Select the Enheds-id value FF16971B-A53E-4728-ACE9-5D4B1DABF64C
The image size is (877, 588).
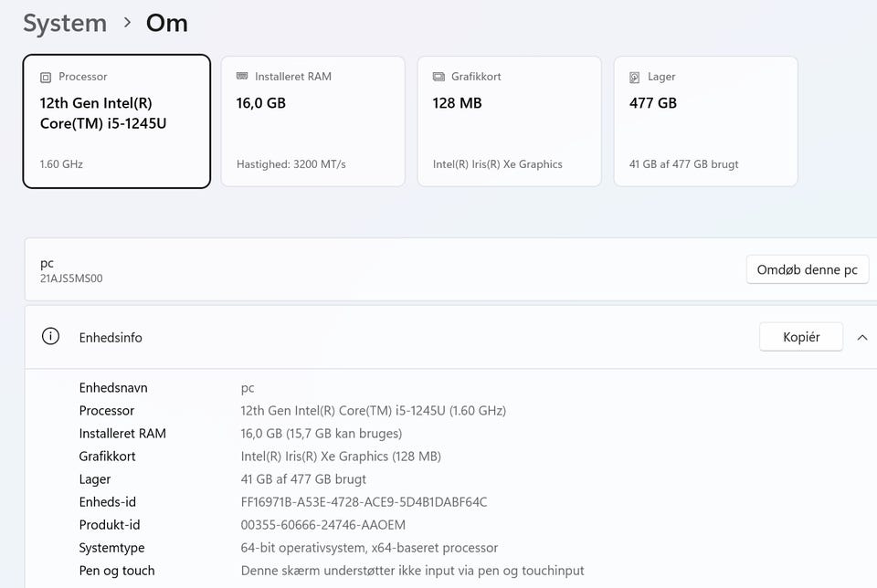365,502
